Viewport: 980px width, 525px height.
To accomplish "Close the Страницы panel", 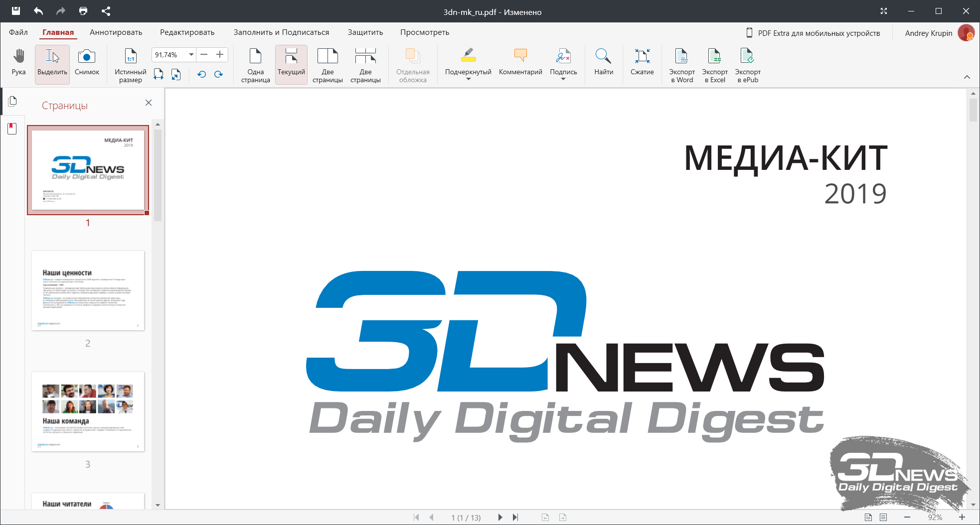I will (148, 103).
